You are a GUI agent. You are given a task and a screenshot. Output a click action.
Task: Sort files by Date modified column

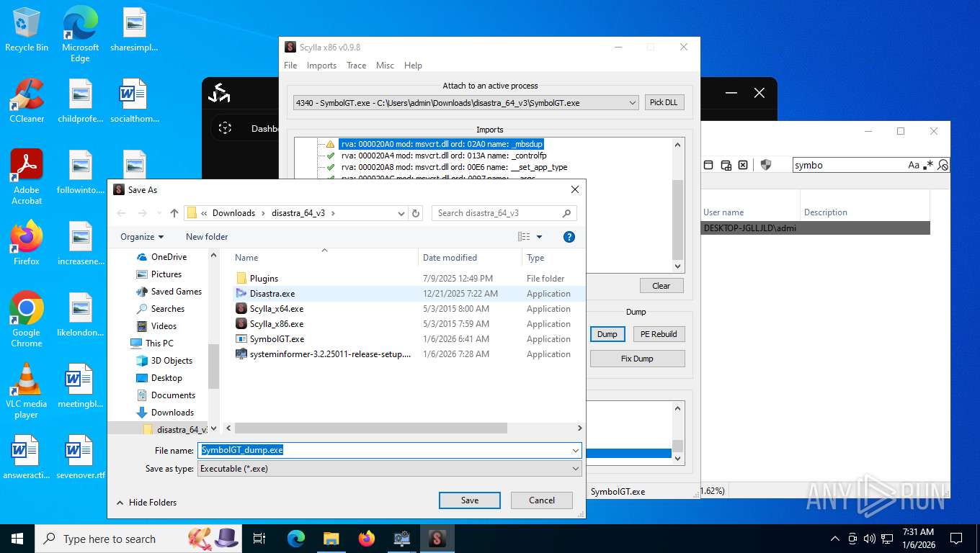pyautogui.click(x=470, y=258)
